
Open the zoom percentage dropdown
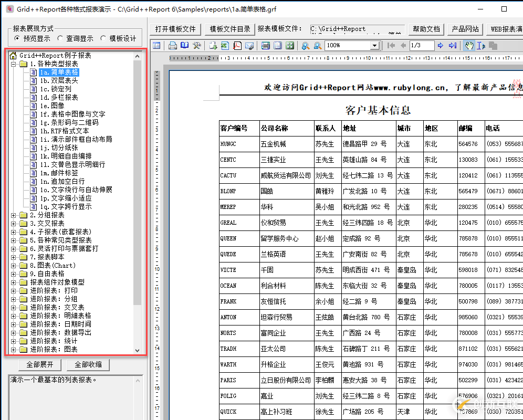375,45
